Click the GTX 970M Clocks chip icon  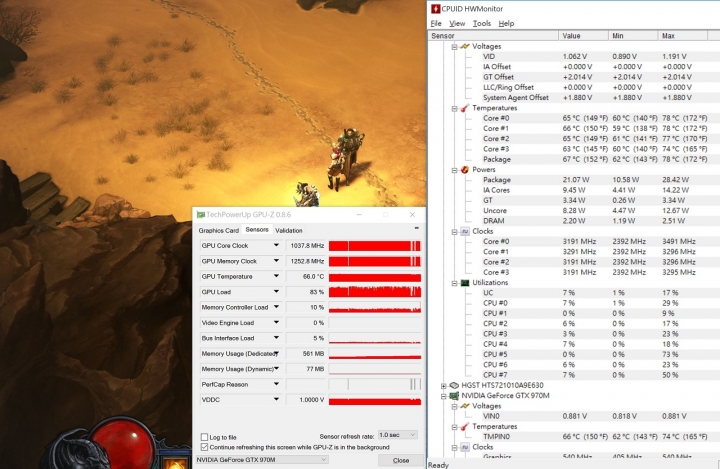[x=465, y=447]
